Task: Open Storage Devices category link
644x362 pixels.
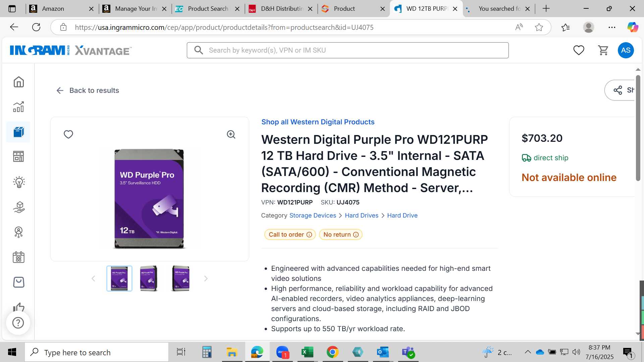Action: [x=313, y=216]
